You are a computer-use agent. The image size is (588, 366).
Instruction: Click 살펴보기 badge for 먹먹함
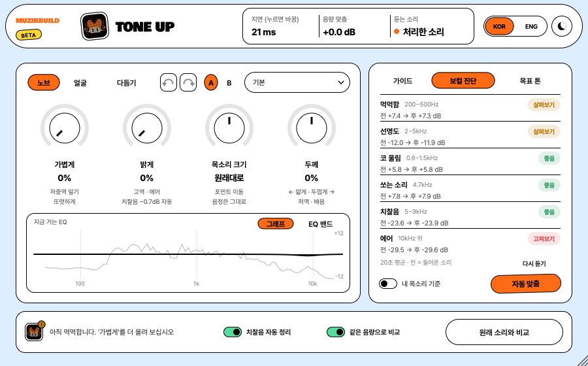coord(544,105)
